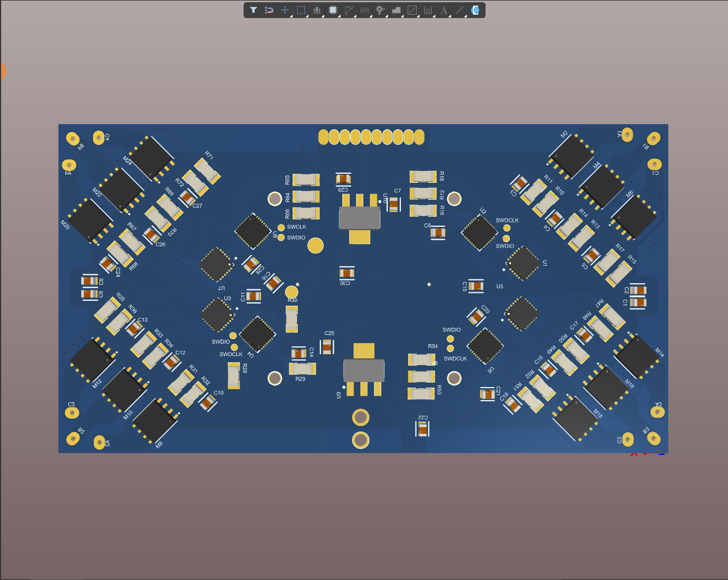Select capacitor C11 near U3
This screenshot has height=580, width=728.
pos(254,296)
